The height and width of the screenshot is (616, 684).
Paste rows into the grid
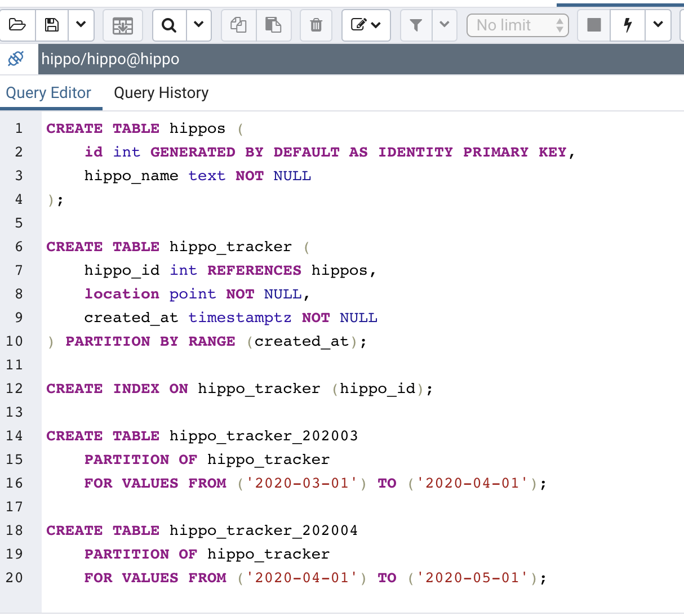pyautogui.click(x=274, y=25)
